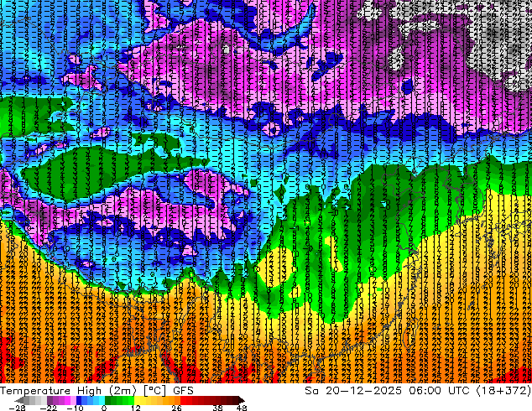
Task: Click the '0' label on the color scale
Action: tap(104, 408)
